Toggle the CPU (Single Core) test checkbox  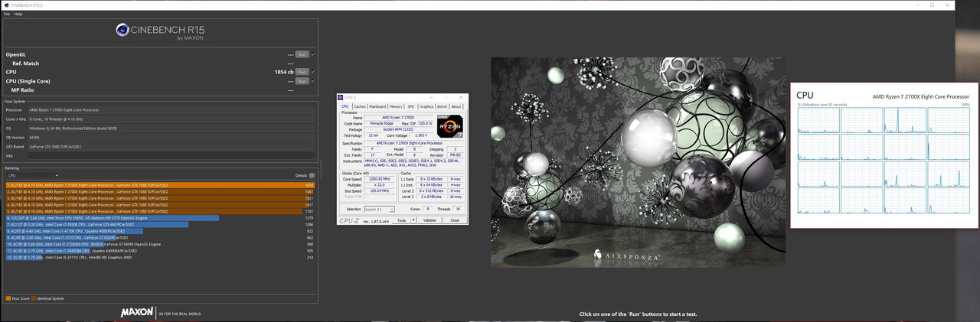(x=313, y=81)
